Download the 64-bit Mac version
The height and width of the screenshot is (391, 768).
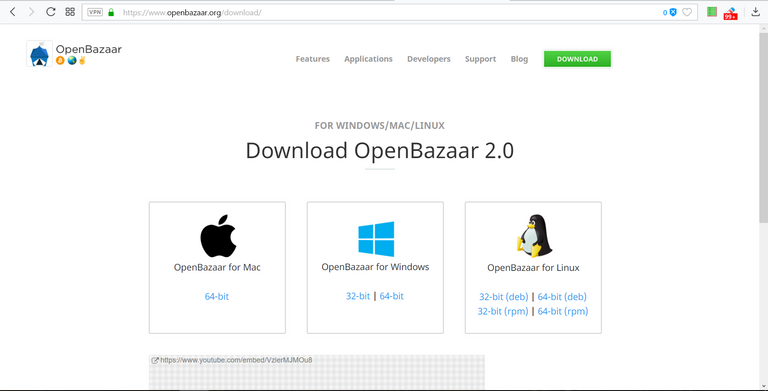(x=216, y=296)
